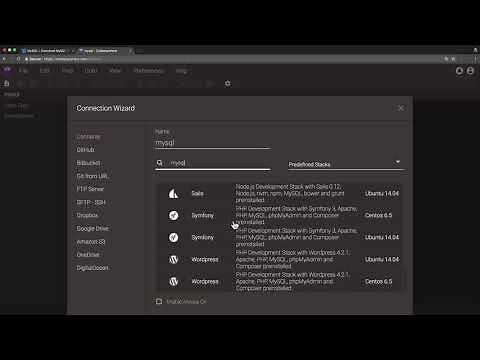Click the Name field containing mysql
Image resolution: width=480 pixels, height=360 pixels.
point(212,143)
